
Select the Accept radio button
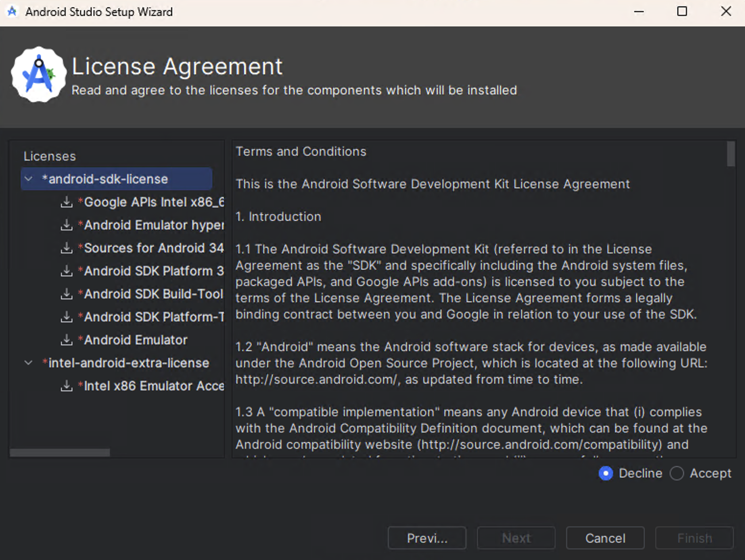(677, 473)
